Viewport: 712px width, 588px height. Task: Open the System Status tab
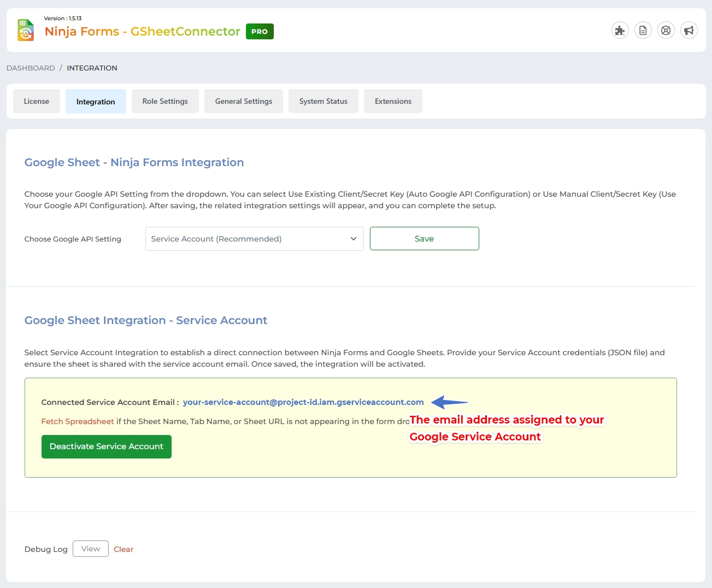323,102
